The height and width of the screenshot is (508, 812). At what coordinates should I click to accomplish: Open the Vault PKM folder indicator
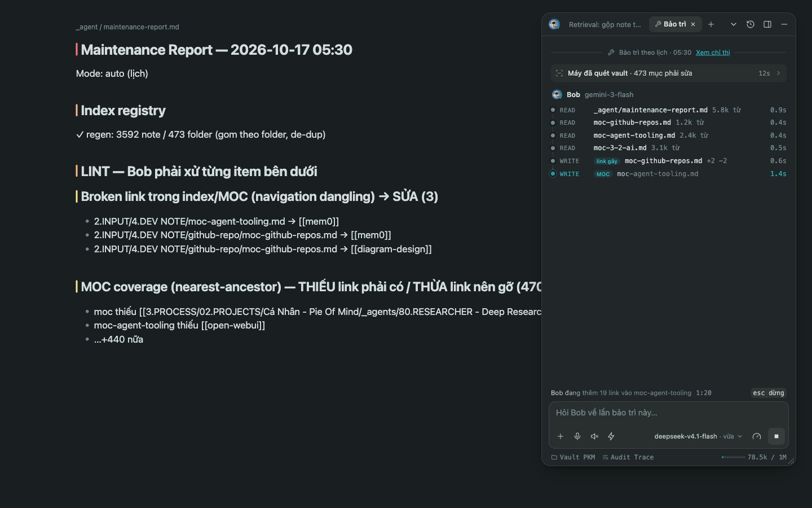[573, 457]
